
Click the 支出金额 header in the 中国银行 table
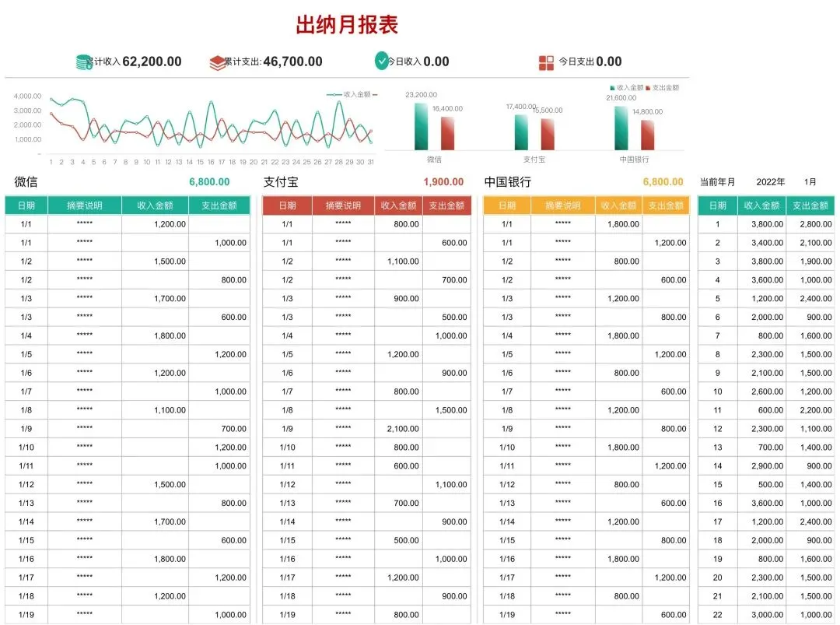pos(666,205)
